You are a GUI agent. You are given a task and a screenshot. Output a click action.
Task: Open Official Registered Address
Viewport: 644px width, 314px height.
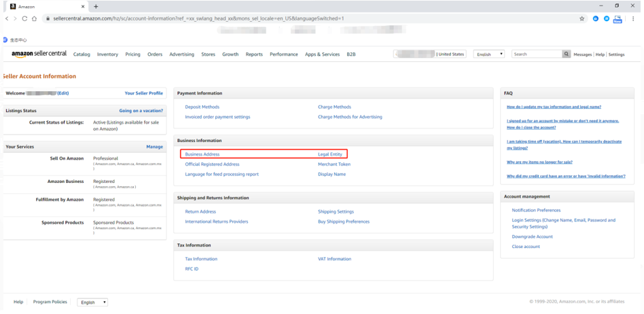point(213,164)
